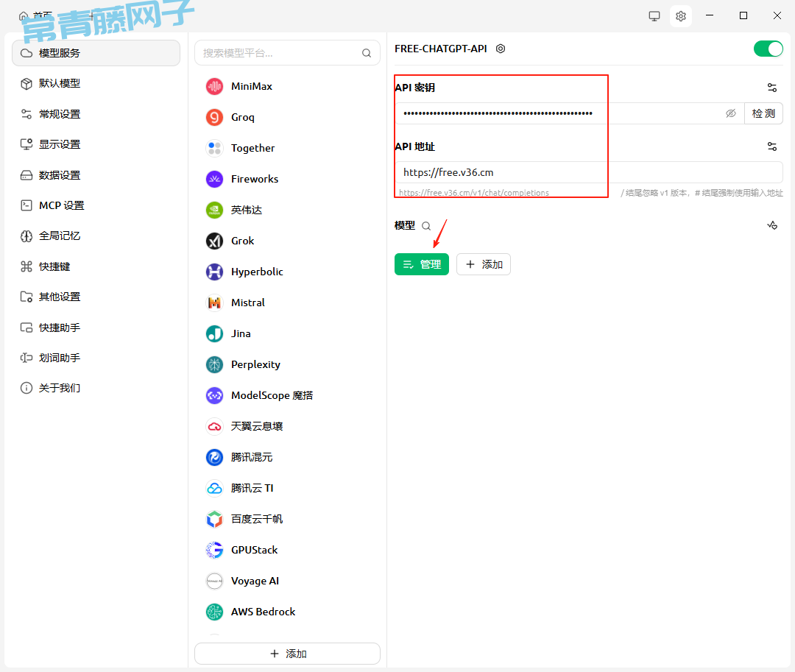Open 天翼云息壤 provider icon

[214, 426]
